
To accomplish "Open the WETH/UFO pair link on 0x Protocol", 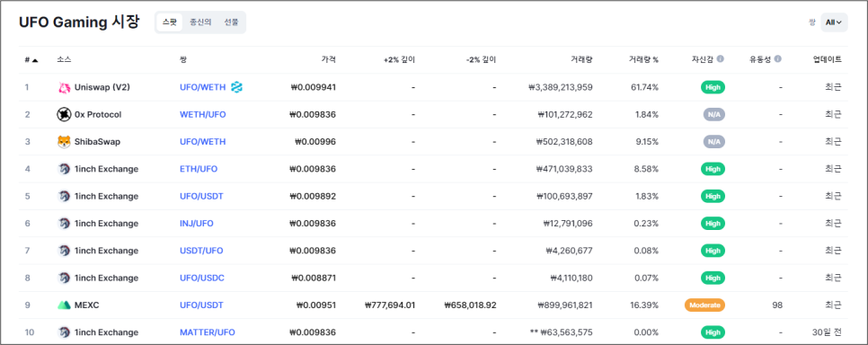I will tap(202, 115).
